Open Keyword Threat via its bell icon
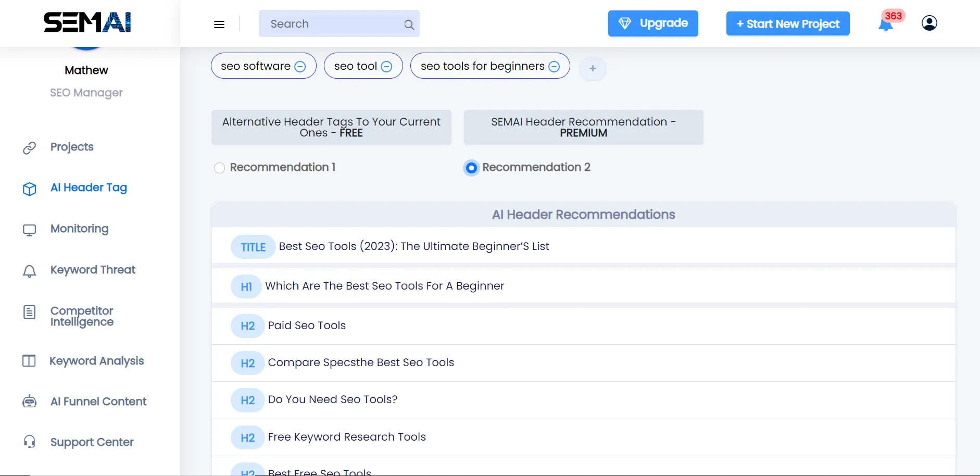Screen dimensions: 980x476 (29, 271)
